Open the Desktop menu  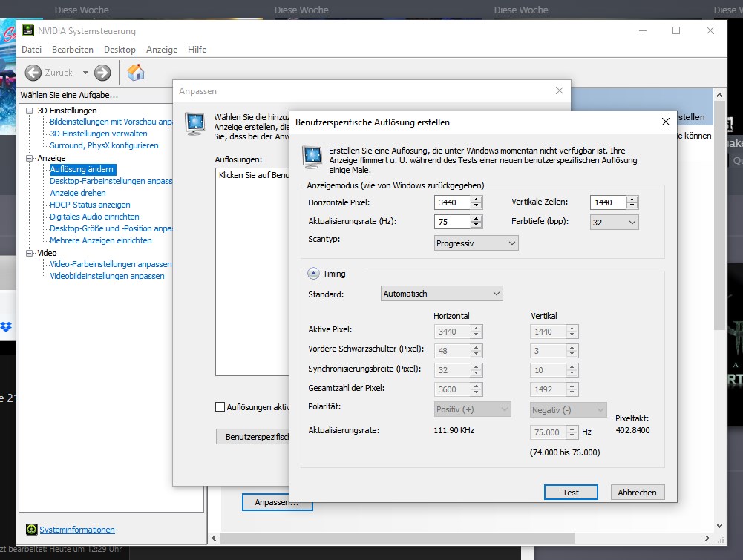(x=120, y=49)
